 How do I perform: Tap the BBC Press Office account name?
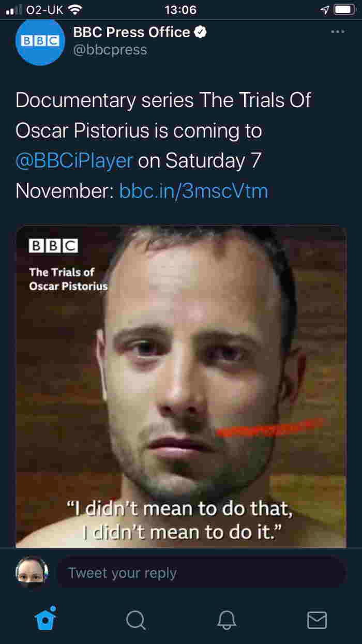pyautogui.click(x=132, y=32)
